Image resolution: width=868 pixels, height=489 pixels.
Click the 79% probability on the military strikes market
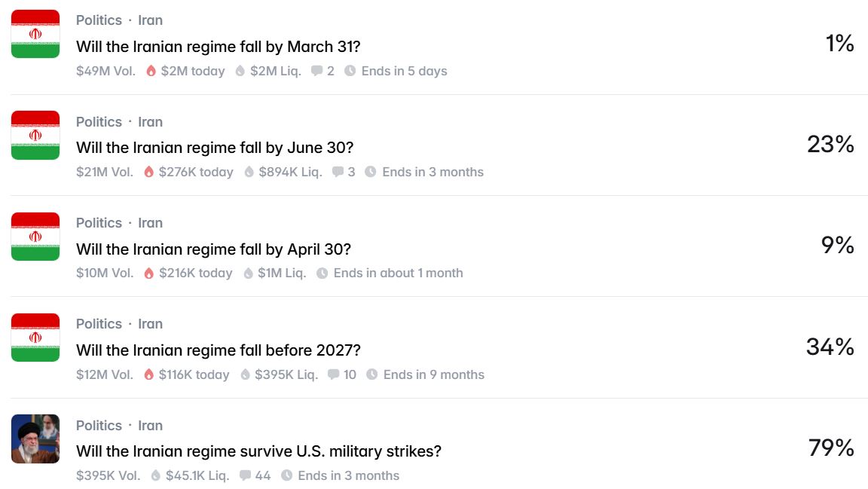(830, 448)
